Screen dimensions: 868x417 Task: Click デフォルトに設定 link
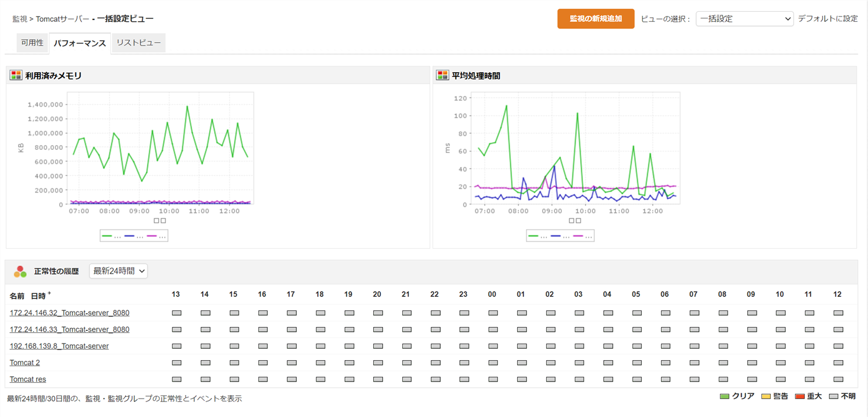pyautogui.click(x=828, y=19)
